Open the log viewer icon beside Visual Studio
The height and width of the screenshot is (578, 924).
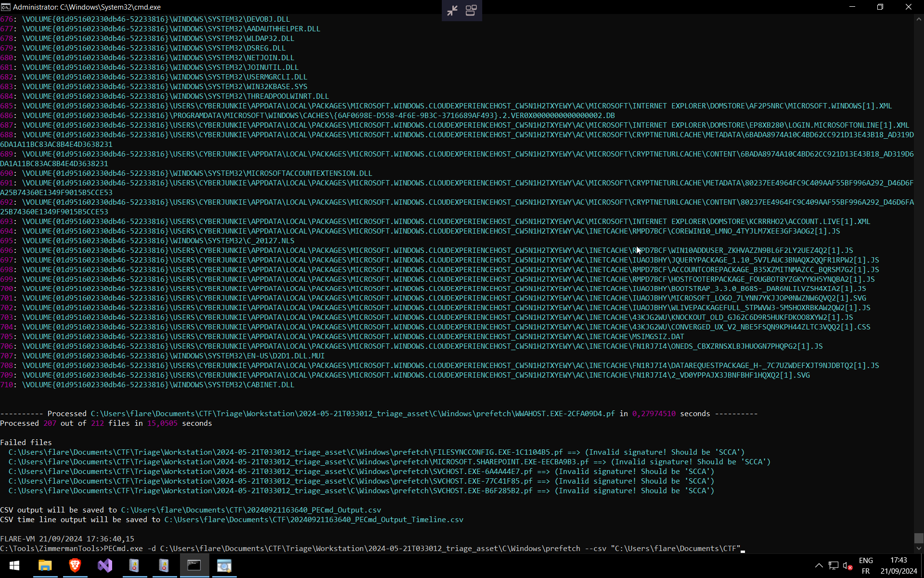pos(134,565)
